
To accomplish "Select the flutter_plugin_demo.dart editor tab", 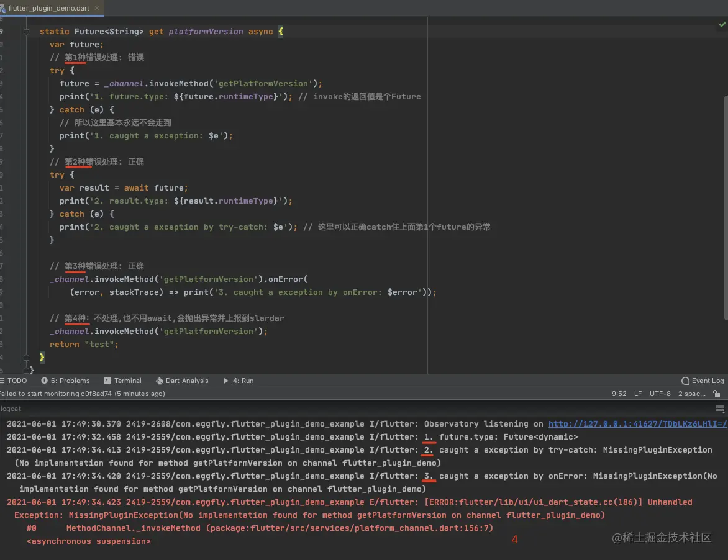I will tap(52, 8).
